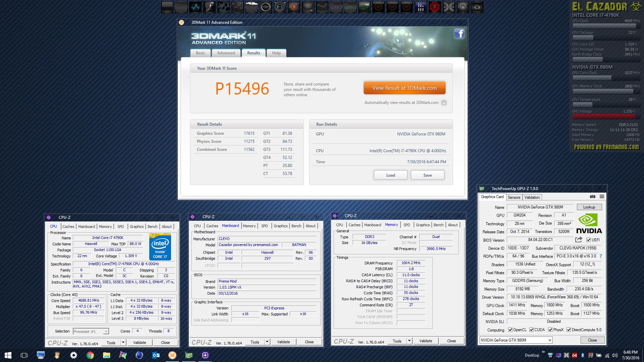This screenshot has width=644, height=362.
Task: Switch to the Advanced tab in 3DMark
Action: tap(226, 53)
